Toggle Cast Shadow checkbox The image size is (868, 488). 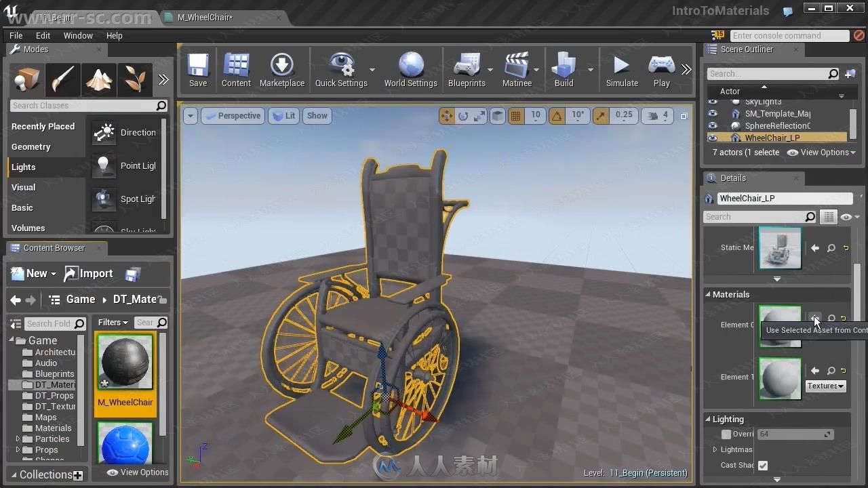pos(763,465)
